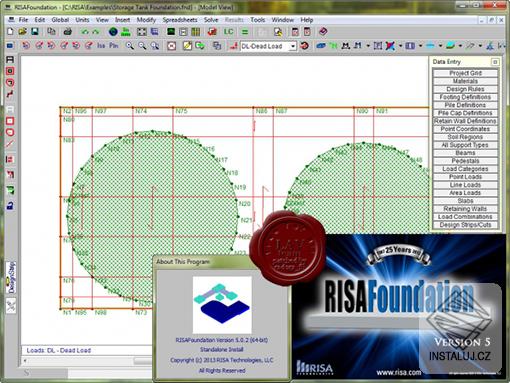Click Point Coordinates button
510x383 pixels.
click(465, 129)
